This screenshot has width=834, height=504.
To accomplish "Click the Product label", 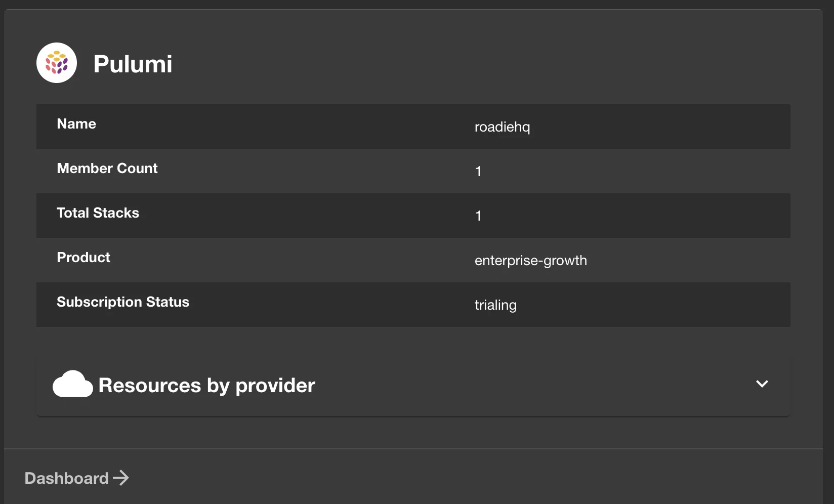I will pyautogui.click(x=84, y=258).
